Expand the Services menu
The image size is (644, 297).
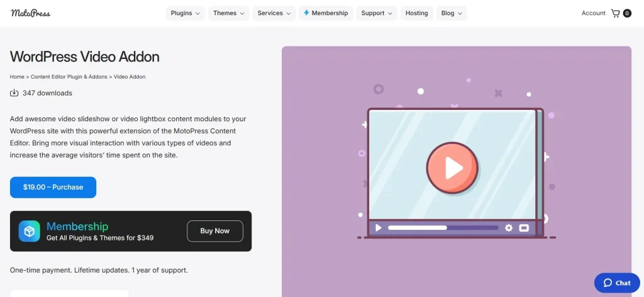274,13
